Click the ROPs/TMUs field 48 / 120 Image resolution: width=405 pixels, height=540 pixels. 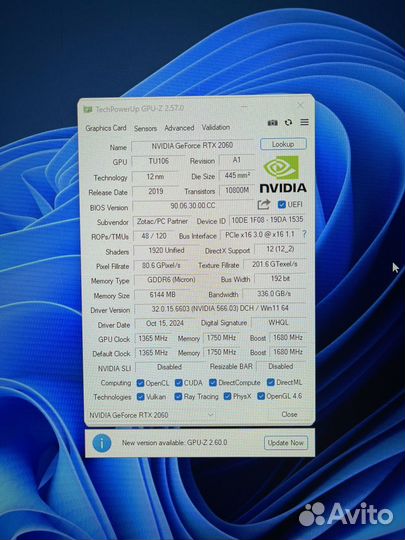(x=154, y=236)
